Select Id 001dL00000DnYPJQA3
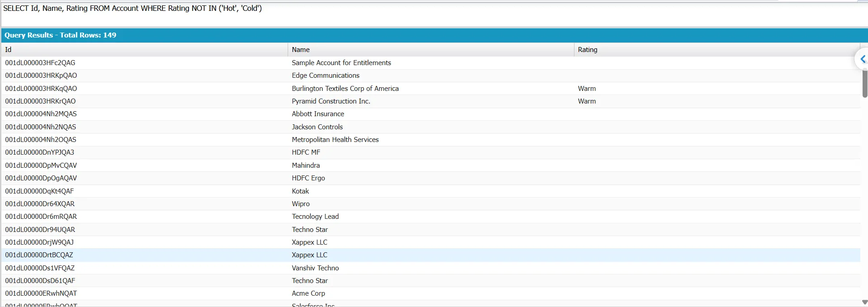868x307 pixels. click(x=40, y=152)
